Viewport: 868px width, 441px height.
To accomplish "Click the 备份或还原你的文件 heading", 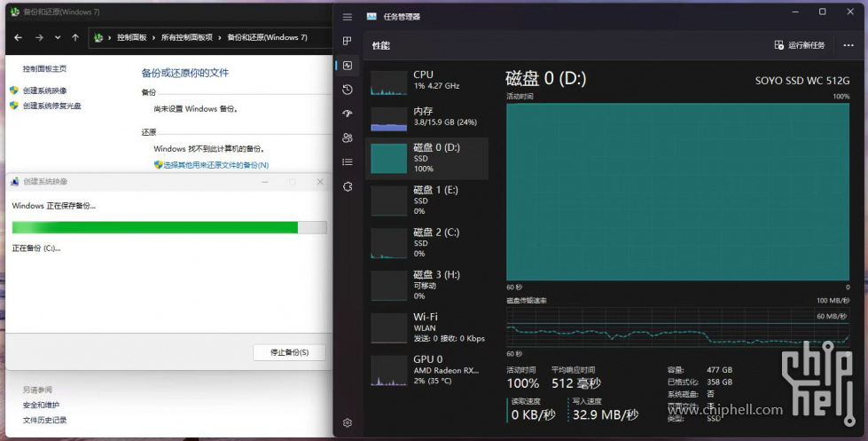I will [x=185, y=73].
